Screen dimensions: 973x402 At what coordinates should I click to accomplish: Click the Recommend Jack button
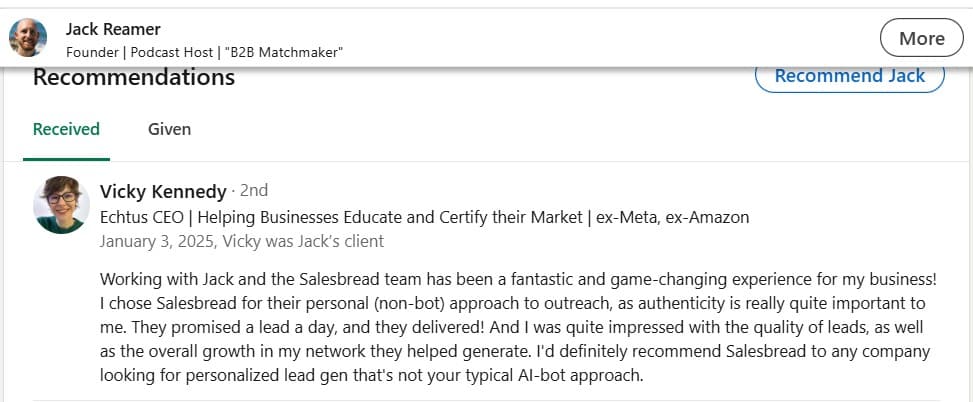click(x=849, y=76)
